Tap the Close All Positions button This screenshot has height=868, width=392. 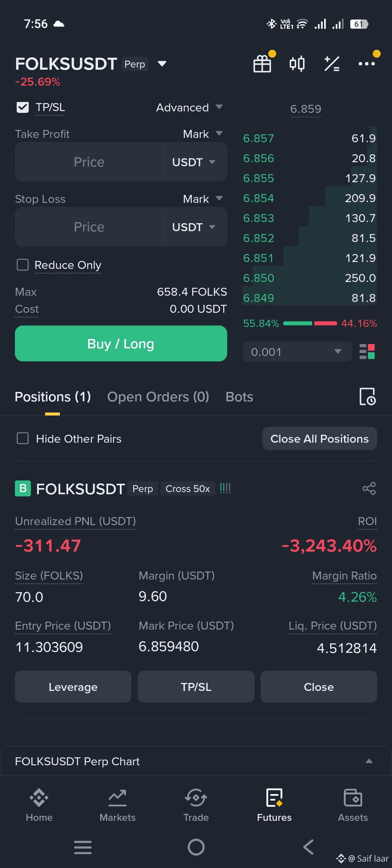pyautogui.click(x=319, y=438)
